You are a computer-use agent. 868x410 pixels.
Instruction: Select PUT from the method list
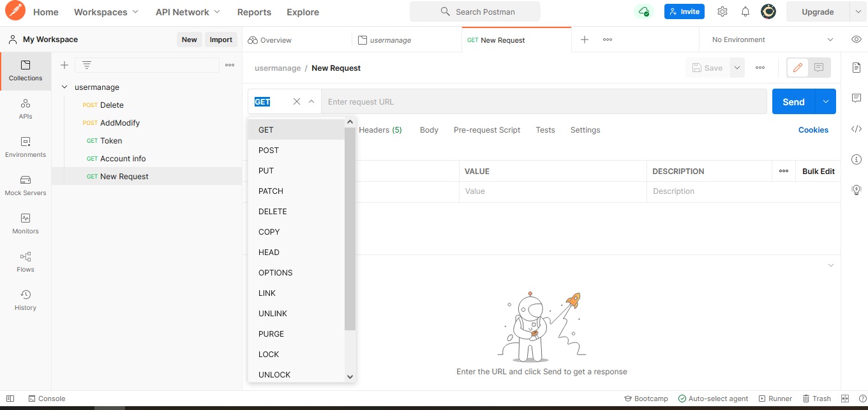click(297, 170)
